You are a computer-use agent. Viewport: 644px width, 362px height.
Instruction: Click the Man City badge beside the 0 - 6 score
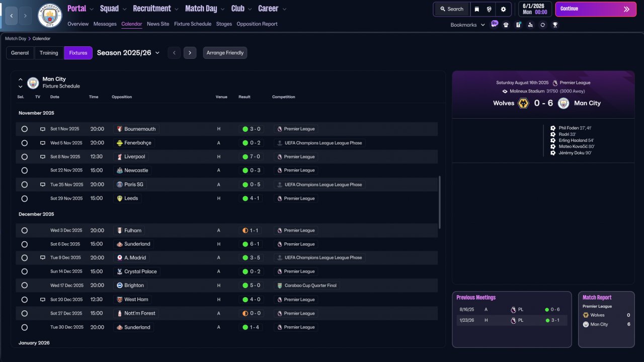[563, 103]
